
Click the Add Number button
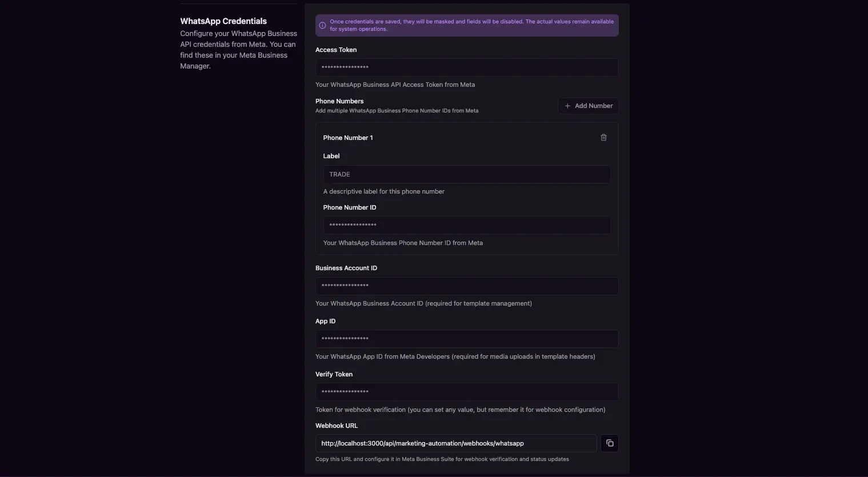(x=588, y=106)
